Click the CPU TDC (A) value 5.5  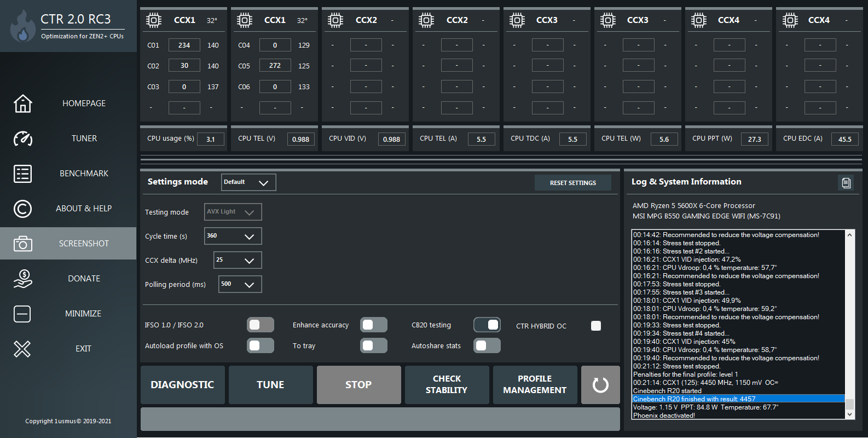(x=573, y=139)
